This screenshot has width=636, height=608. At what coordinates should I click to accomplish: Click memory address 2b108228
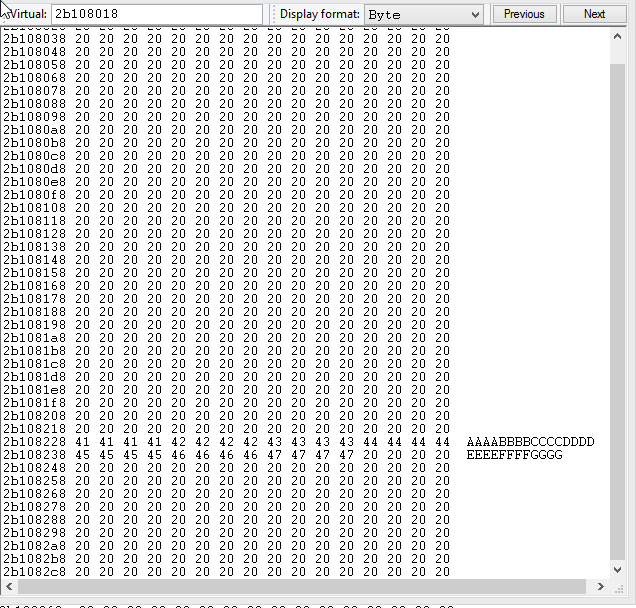pyautogui.click(x=35, y=442)
